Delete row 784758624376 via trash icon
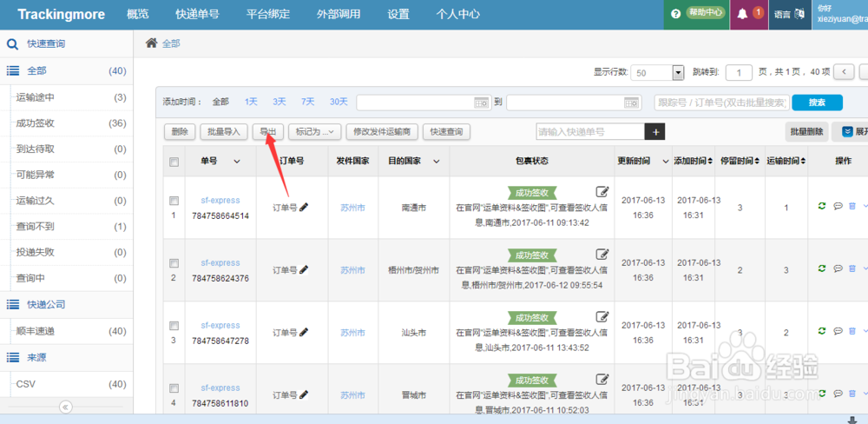This screenshot has height=424, width=868. click(852, 268)
